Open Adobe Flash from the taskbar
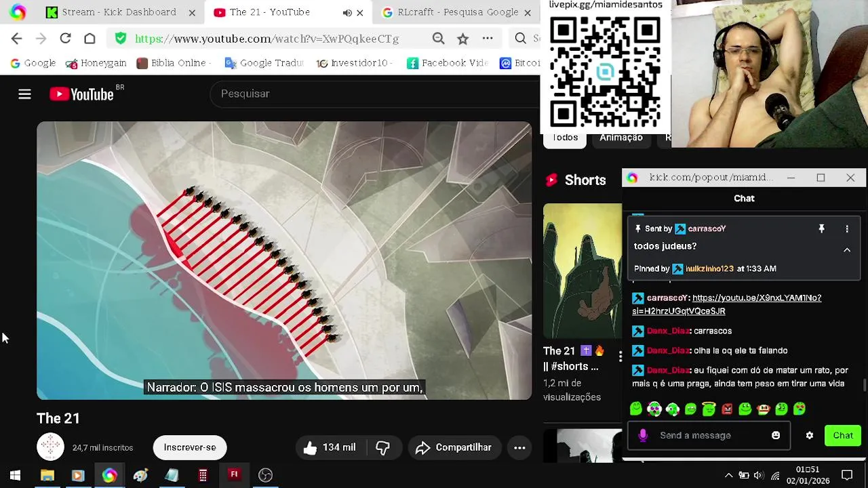This screenshot has width=868, height=488. tap(234, 475)
